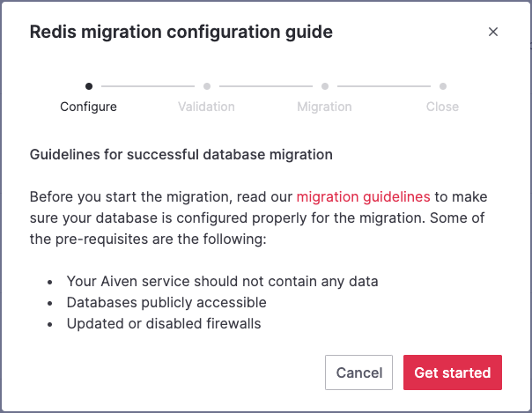Select the Migration step label
The height and width of the screenshot is (413, 532).
click(x=324, y=107)
